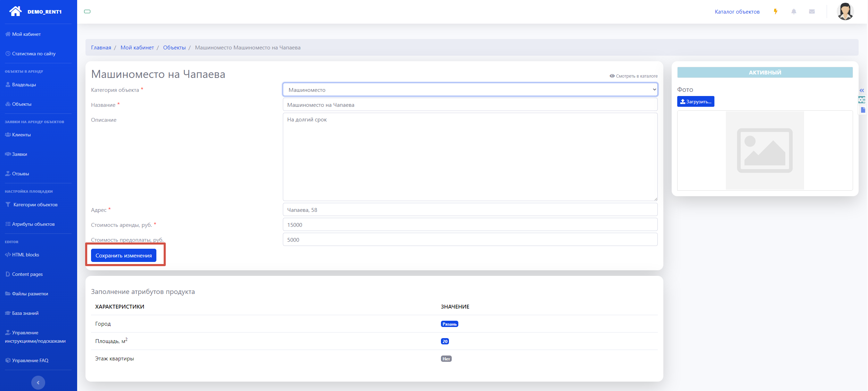Screen dimensions: 868x391
Task: Click the eye icon next to Смотреть в каталоге
Action: click(x=612, y=76)
